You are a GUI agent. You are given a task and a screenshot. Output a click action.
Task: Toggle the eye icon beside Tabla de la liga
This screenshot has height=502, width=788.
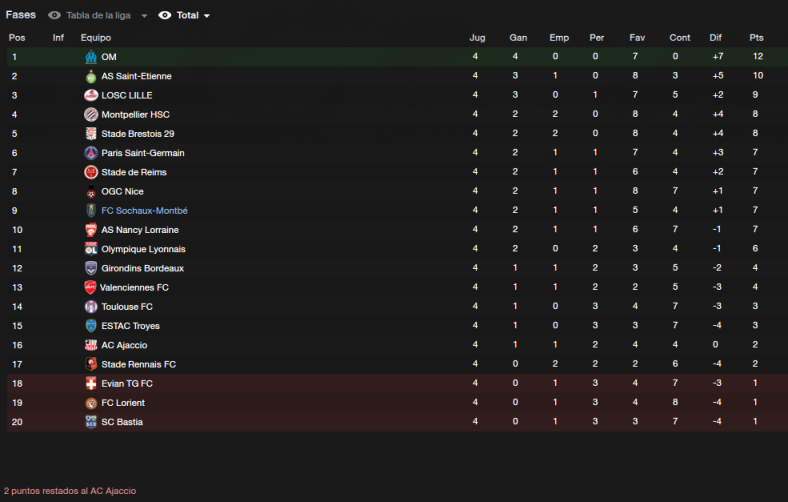click(54, 16)
